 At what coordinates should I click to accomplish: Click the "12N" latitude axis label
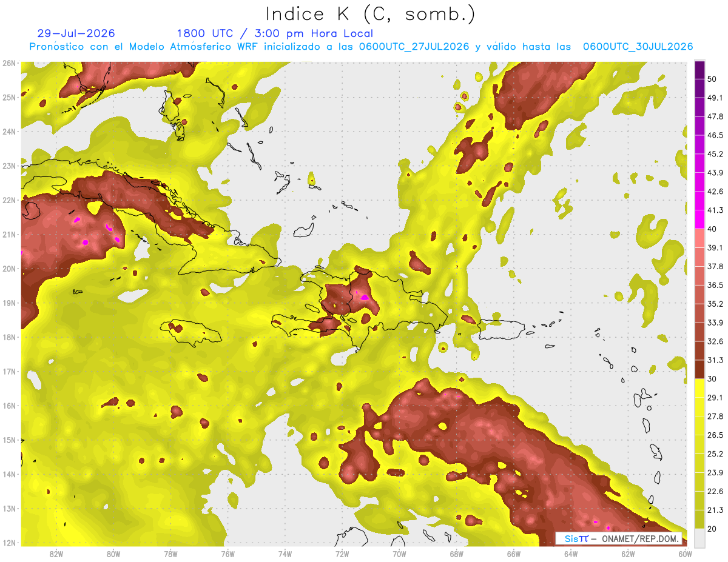point(8,543)
